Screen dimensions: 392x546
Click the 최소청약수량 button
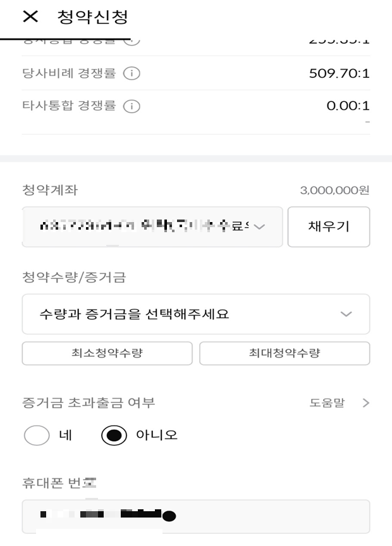[x=107, y=353]
